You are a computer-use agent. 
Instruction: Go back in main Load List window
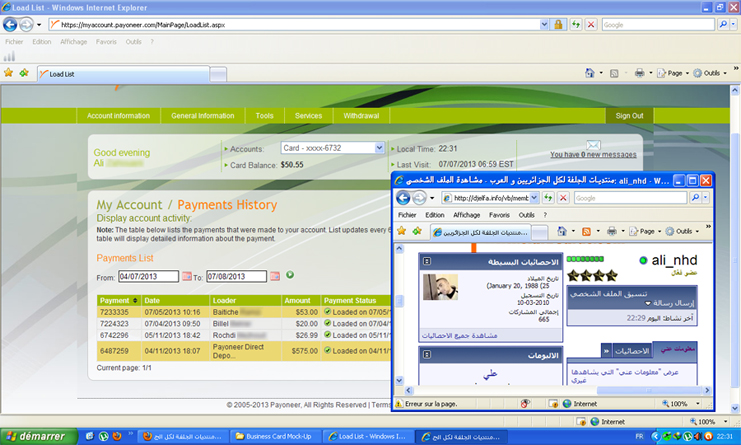click(10, 25)
